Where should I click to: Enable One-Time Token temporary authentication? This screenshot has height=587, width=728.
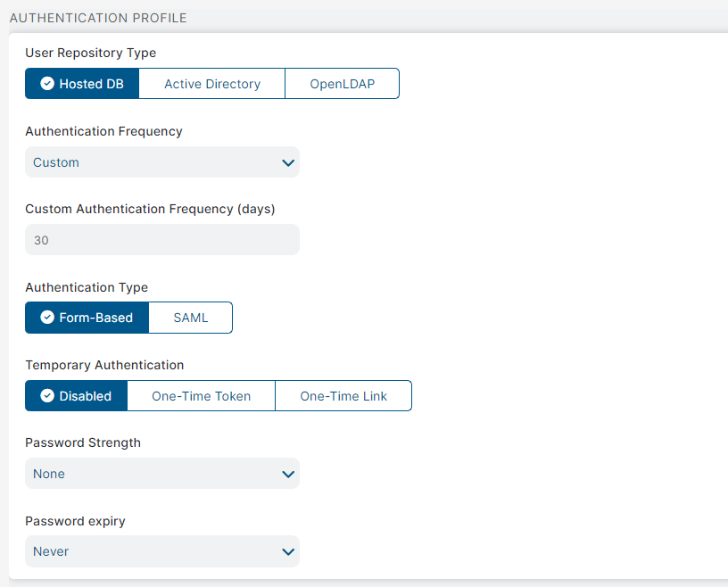point(201,396)
